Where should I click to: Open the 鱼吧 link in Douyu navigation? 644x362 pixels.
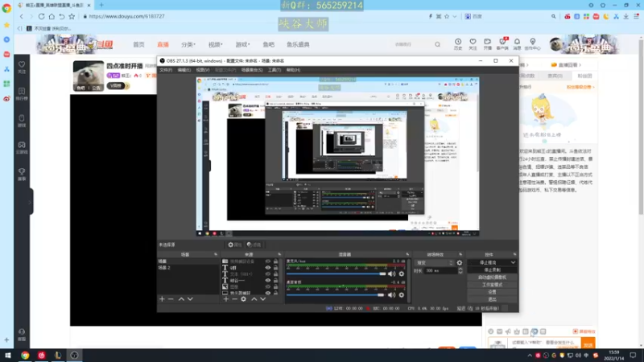pyautogui.click(x=269, y=44)
